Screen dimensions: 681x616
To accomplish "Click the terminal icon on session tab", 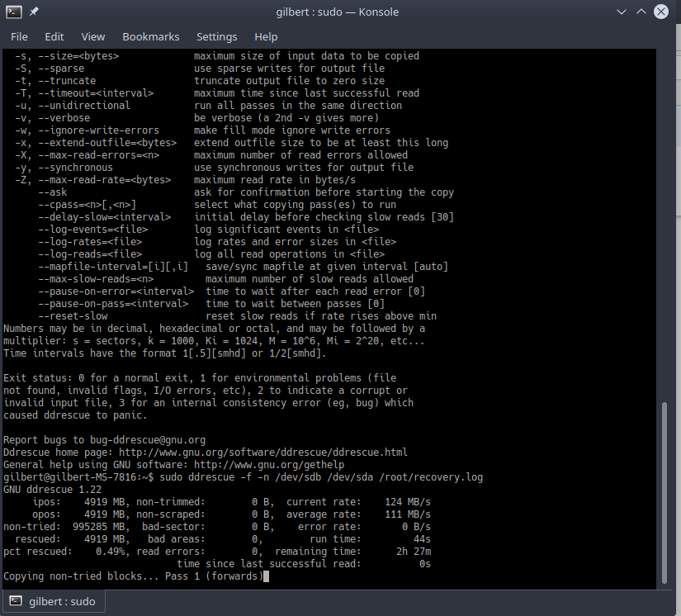I will tap(16, 601).
